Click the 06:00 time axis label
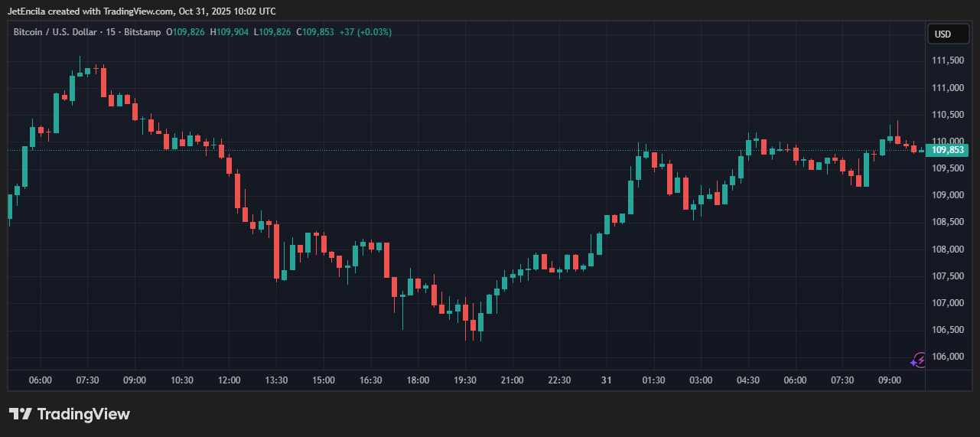Viewport: 980px width, 437px height. [x=40, y=380]
